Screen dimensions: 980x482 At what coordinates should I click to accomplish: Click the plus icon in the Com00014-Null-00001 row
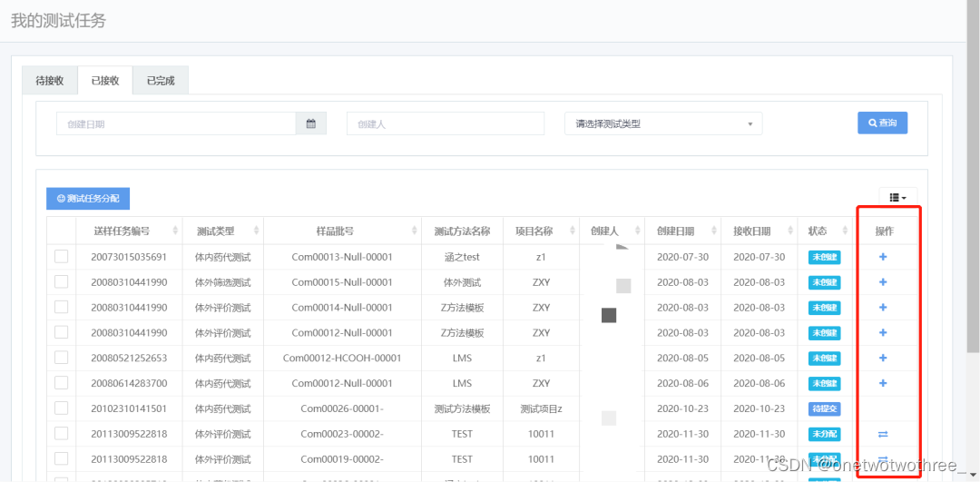[x=883, y=308]
